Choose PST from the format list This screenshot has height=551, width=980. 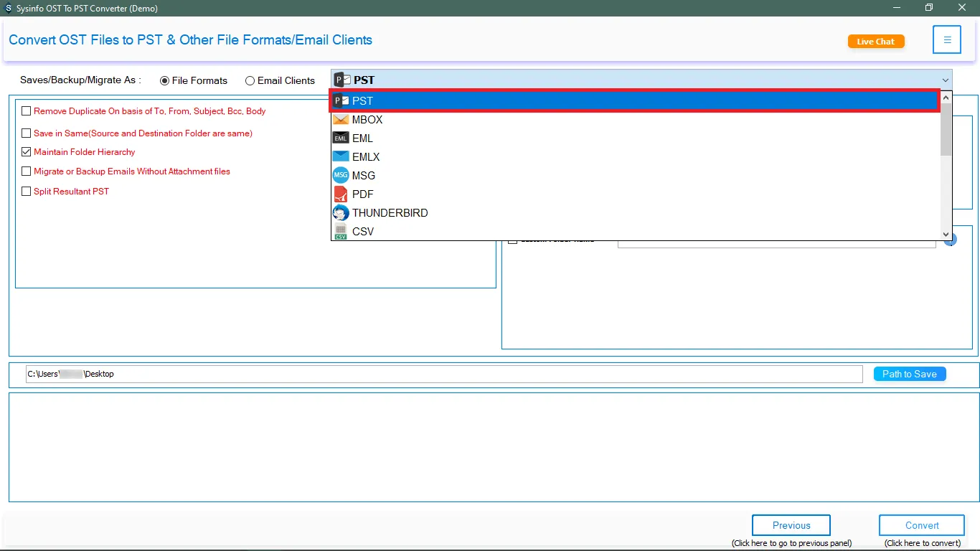[635, 101]
